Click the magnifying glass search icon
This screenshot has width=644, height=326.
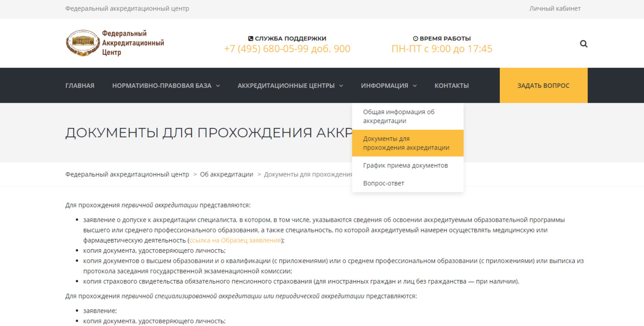[x=583, y=44]
